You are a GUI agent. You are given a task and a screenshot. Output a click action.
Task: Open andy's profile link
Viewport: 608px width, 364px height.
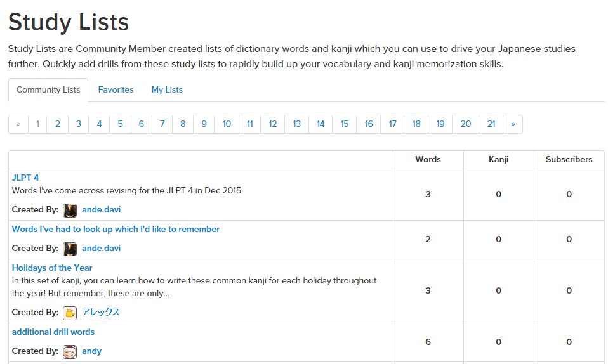91,351
